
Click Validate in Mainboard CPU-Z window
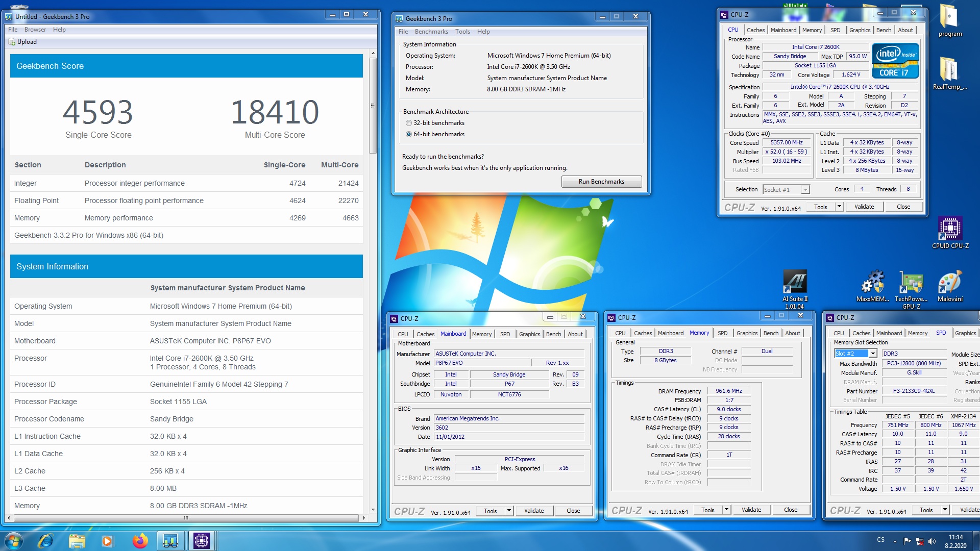tap(533, 511)
